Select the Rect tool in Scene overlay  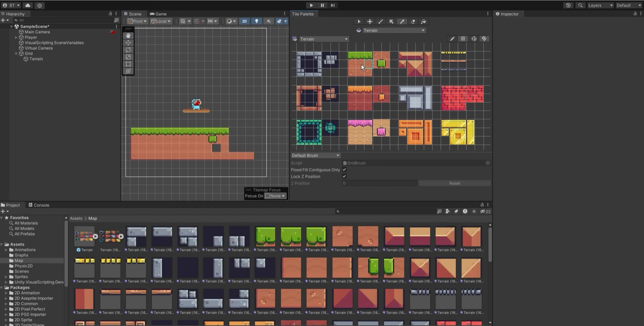128,64
